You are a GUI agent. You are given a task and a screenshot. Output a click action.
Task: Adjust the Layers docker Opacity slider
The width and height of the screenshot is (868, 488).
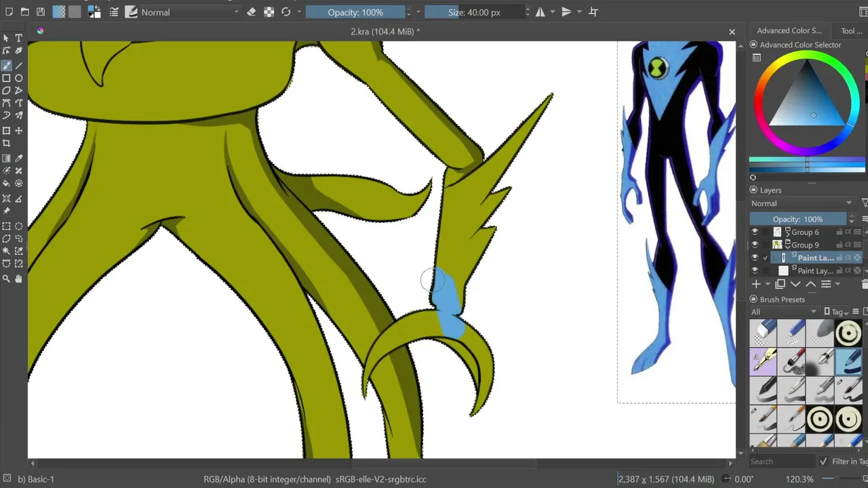798,219
